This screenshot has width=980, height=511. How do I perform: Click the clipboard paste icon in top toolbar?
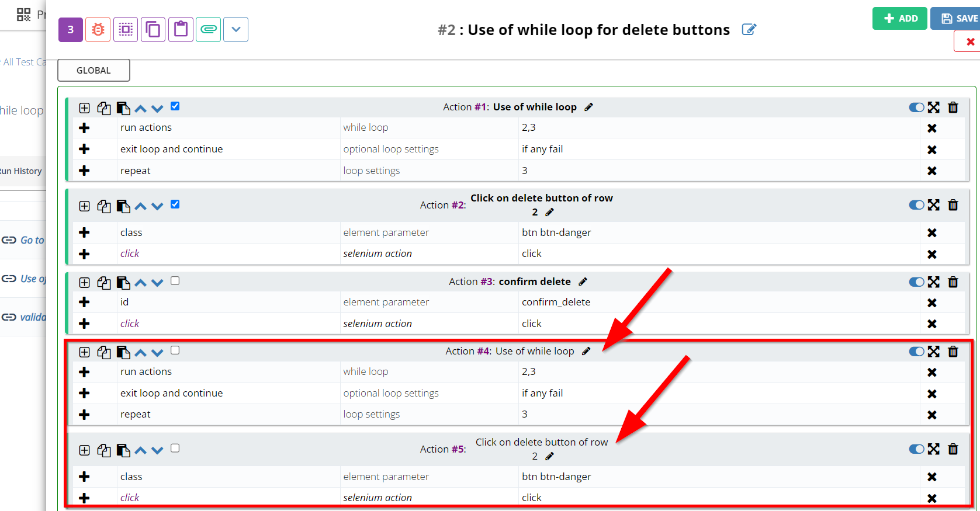(x=181, y=30)
